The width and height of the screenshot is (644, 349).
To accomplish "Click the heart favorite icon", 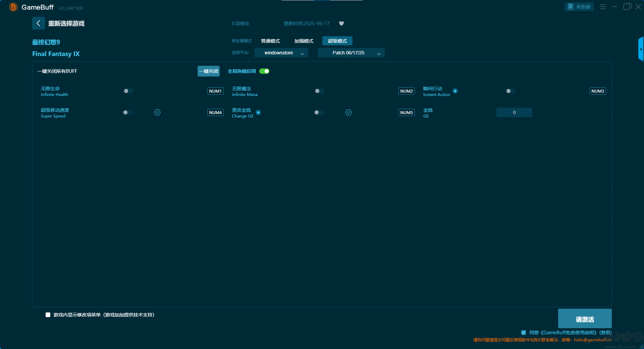I will (341, 23).
